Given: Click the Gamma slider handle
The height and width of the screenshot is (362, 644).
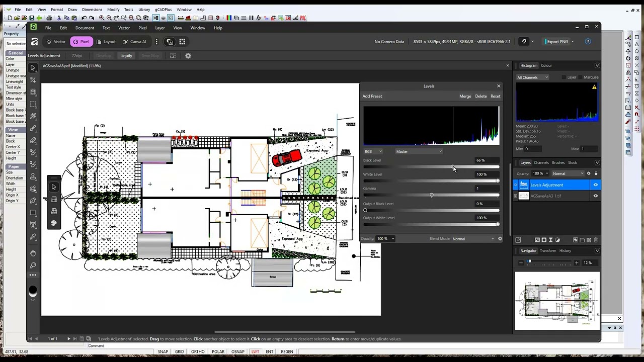Looking at the screenshot, I should pyautogui.click(x=431, y=195).
